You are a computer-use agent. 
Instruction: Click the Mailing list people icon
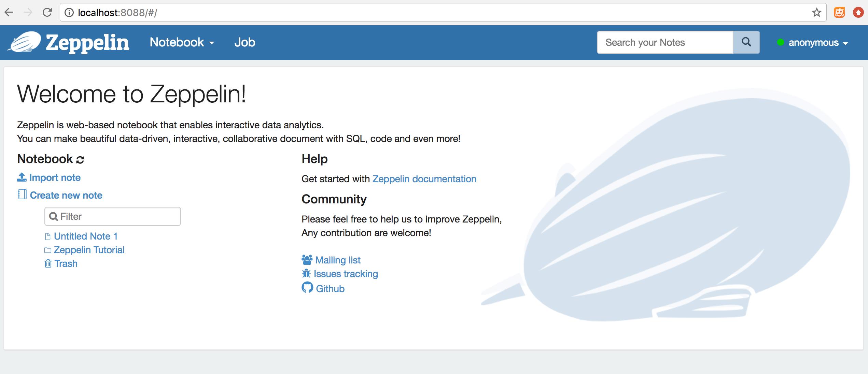point(307,260)
